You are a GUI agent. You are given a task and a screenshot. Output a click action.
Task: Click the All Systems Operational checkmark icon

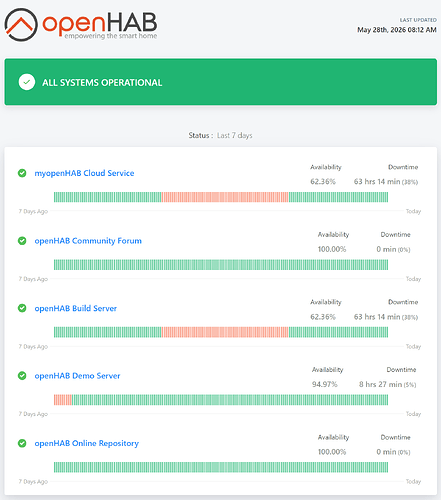[27, 82]
